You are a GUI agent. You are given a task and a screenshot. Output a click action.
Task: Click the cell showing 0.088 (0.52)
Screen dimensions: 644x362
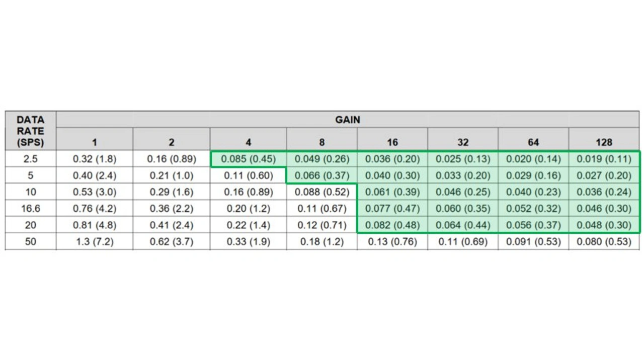(322, 192)
